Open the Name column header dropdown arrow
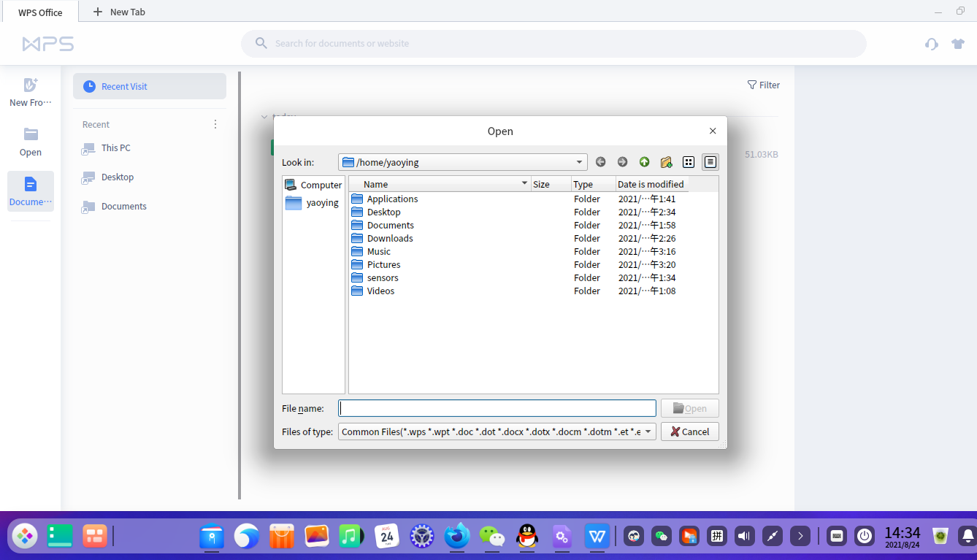This screenshot has height=560, width=977. click(x=524, y=184)
